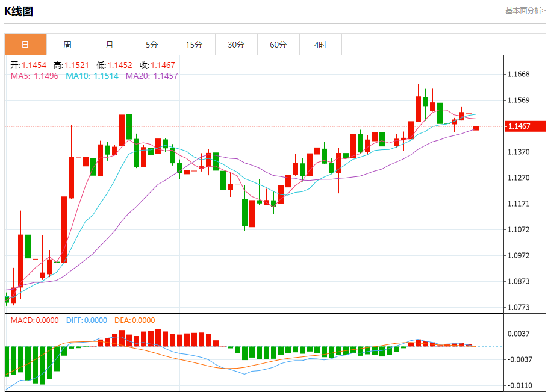Click the DEA: 0.0000 indicator label
The width and height of the screenshot is (548, 392).
(134, 320)
